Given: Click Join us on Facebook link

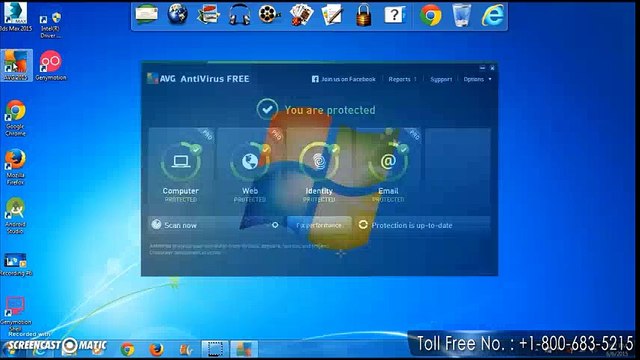Looking at the screenshot, I should coord(344,79).
